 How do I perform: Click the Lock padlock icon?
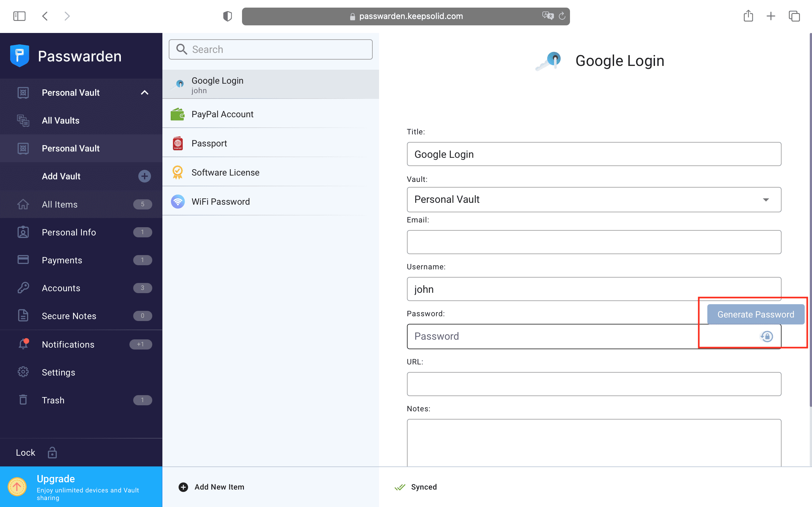52,452
